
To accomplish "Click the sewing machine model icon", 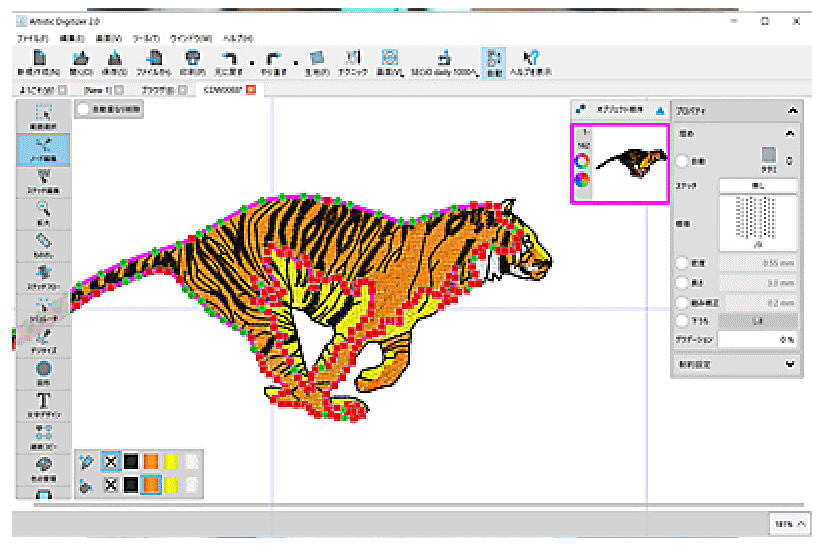I will 445,58.
